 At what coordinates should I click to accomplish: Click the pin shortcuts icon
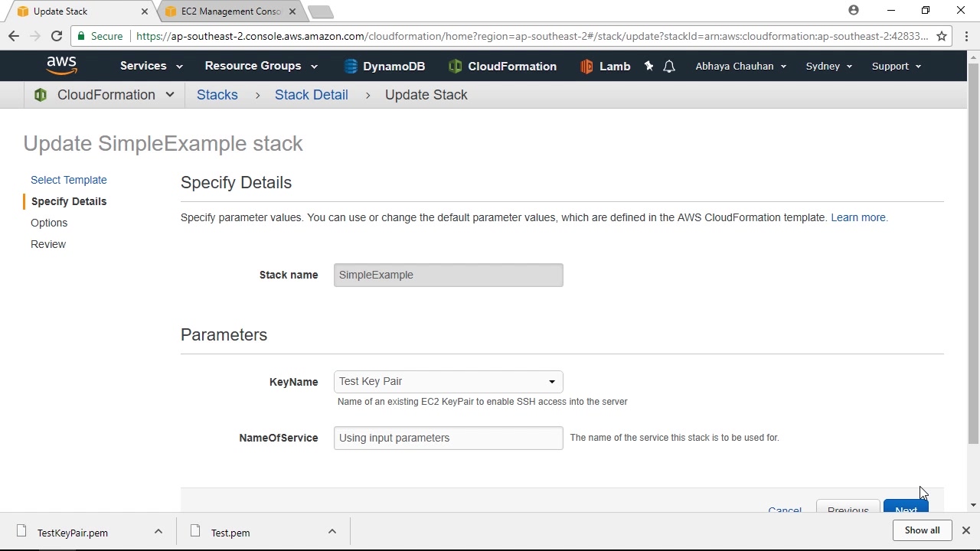coord(648,67)
